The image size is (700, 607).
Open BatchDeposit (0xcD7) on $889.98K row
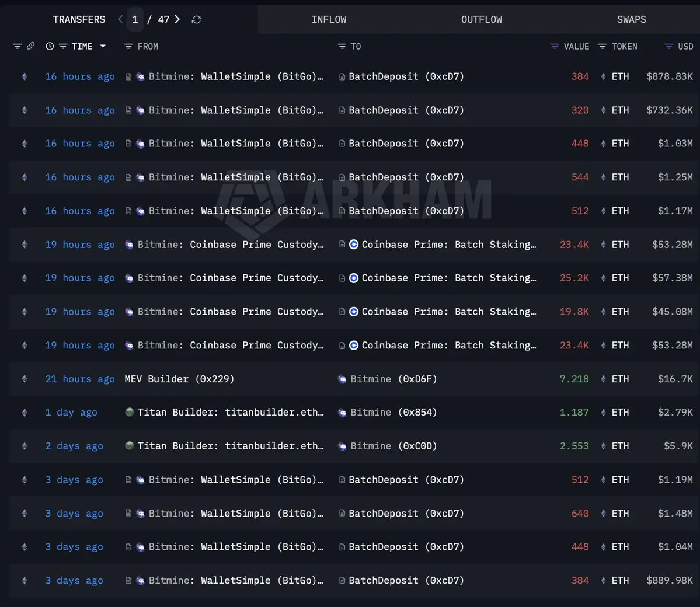(x=406, y=580)
